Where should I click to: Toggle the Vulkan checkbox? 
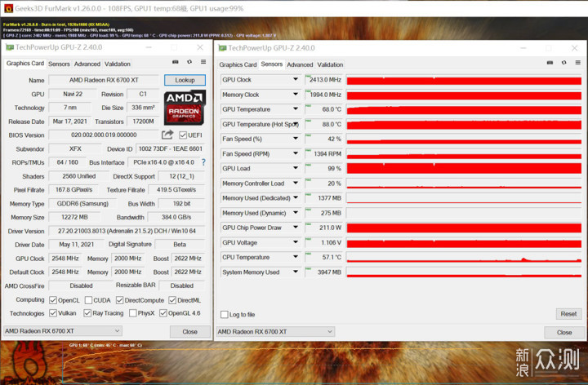pyautogui.click(x=53, y=313)
